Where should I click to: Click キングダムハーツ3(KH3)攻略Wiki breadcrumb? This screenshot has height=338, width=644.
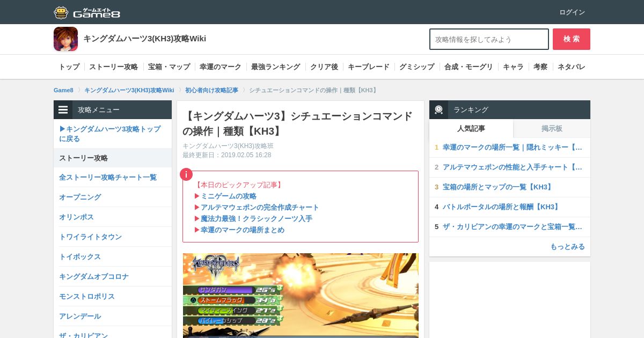click(129, 90)
